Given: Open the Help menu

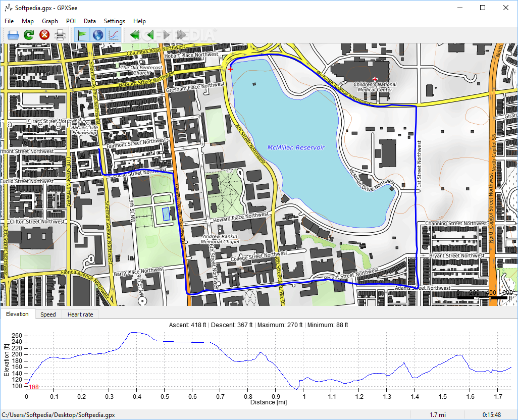Looking at the screenshot, I should click(139, 21).
